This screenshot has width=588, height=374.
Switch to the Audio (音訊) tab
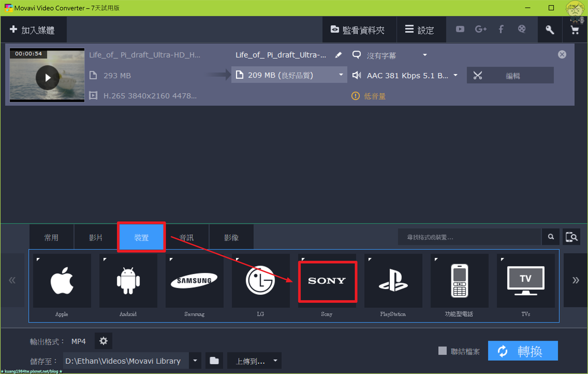pos(187,237)
